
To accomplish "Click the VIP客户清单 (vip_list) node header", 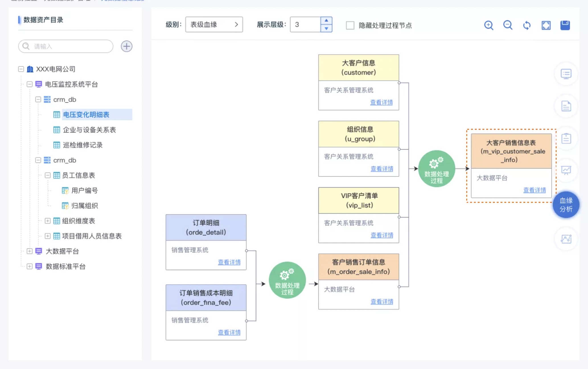I will [359, 200].
